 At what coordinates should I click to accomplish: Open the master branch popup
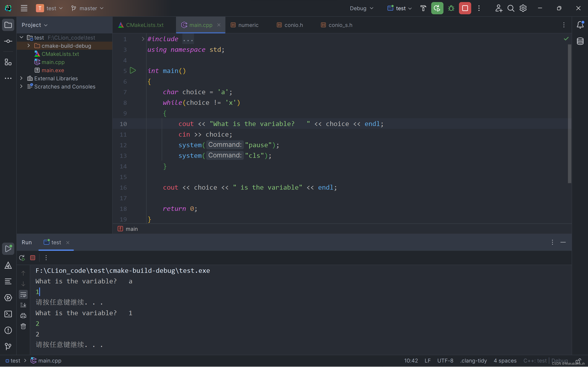coord(87,8)
